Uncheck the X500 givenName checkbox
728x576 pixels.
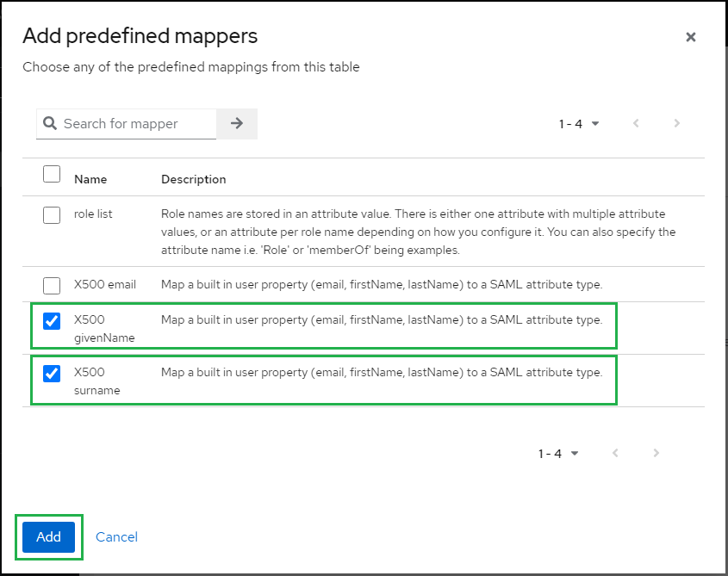pos(52,321)
